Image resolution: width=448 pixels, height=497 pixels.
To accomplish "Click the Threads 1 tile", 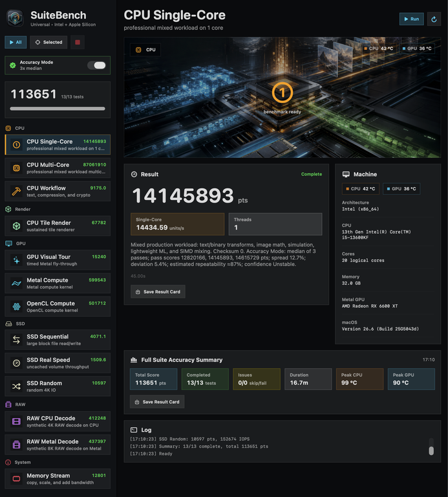I will [275, 224].
